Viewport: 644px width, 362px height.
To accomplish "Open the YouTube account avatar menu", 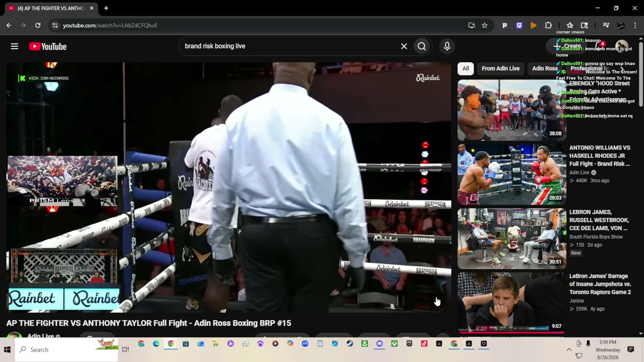I will pos(622,46).
